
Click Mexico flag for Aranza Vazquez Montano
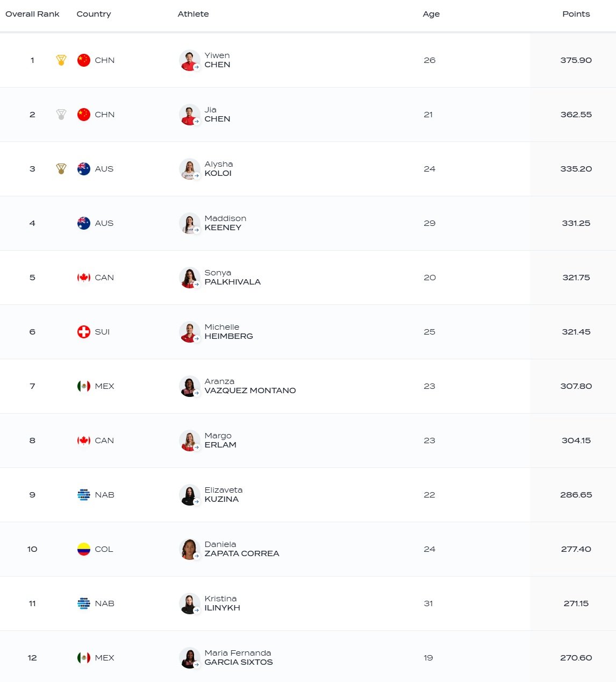[84, 386]
